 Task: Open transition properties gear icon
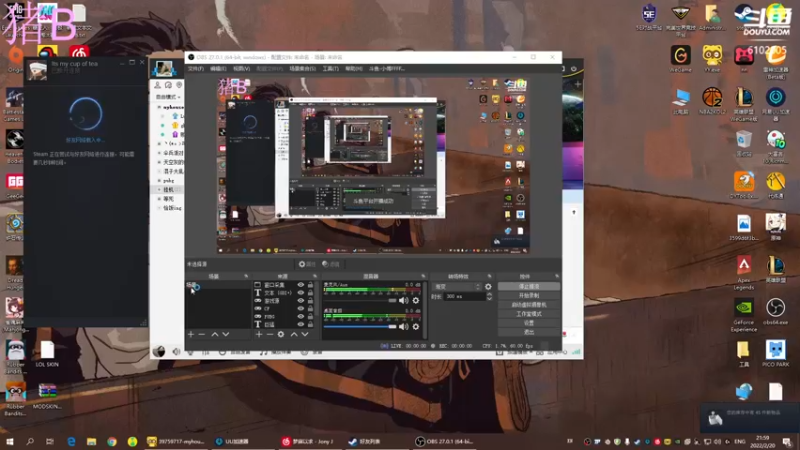tap(488, 287)
